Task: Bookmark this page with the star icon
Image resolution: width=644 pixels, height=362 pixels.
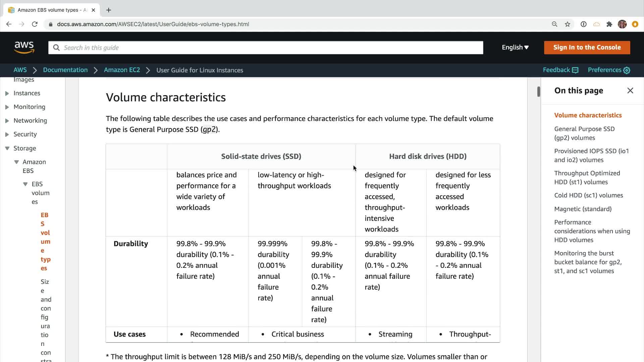Action: coord(568,24)
